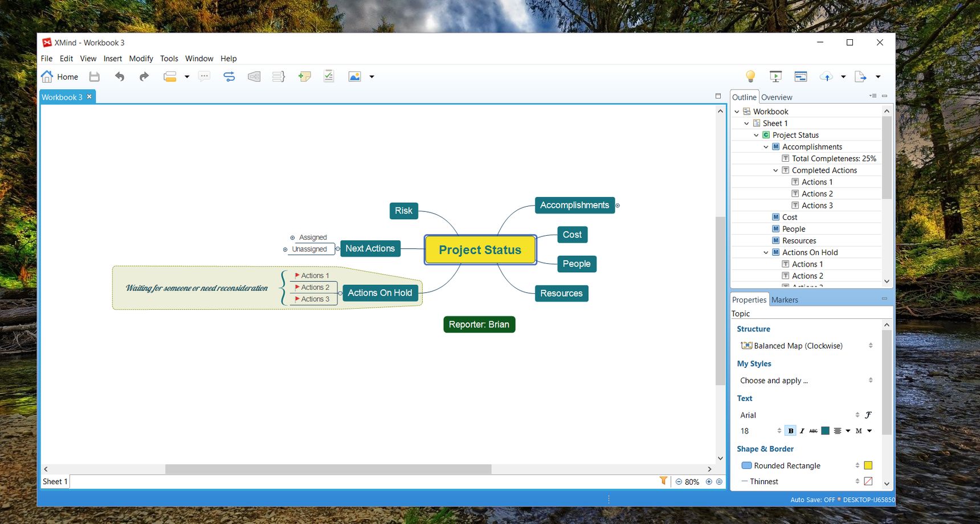This screenshot has width=980, height=524.
Task: Change the font size 18 selector
Action: 760,431
